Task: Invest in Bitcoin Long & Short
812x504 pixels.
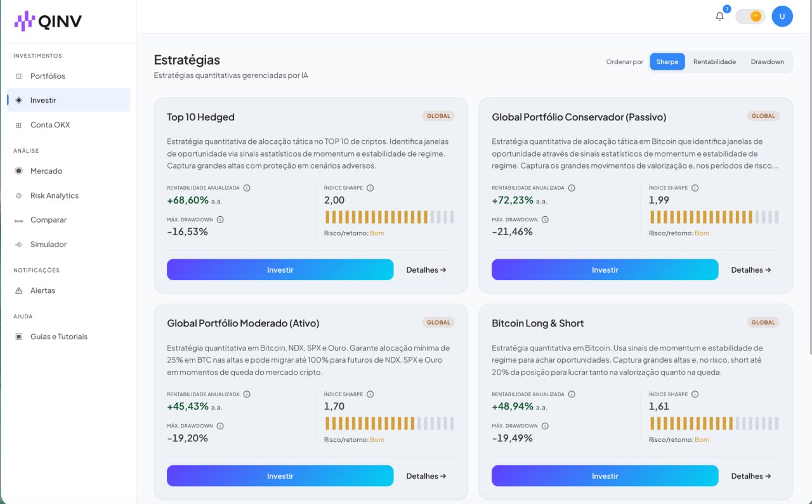Action: point(605,476)
